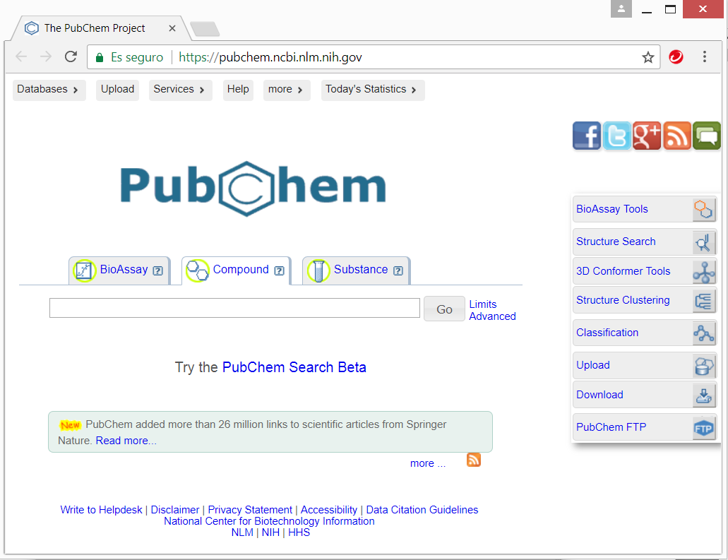Switch to the Compound search tab
This screenshot has width=728, height=560.
coord(237,270)
